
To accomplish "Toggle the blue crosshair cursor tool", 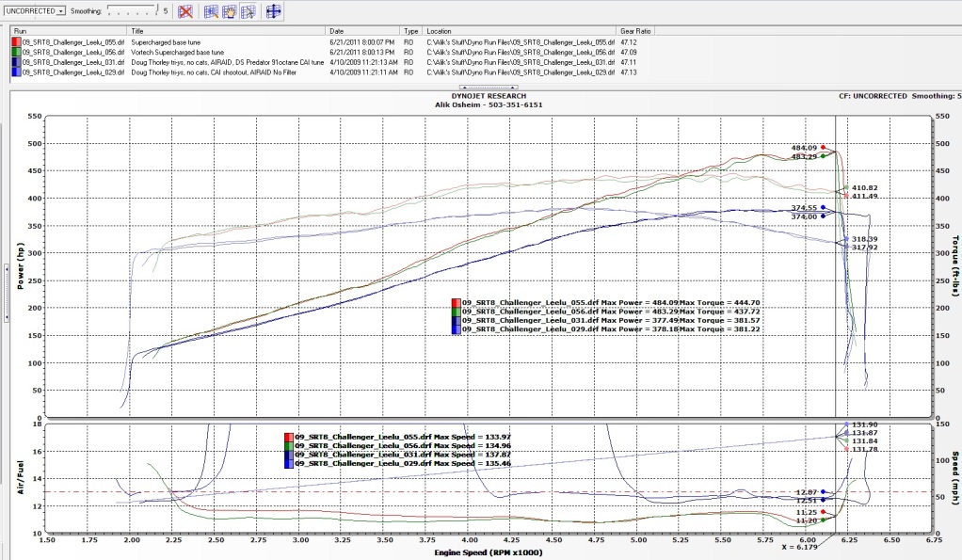I will (273, 12).
